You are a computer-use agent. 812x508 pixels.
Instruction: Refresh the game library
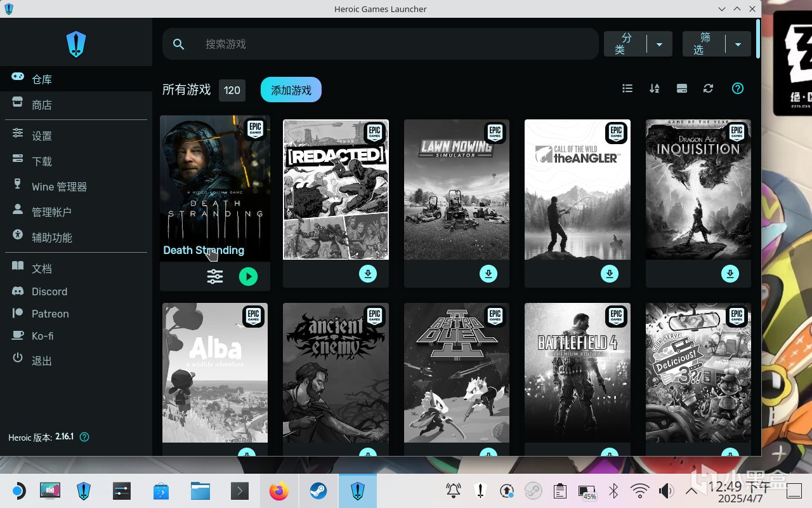(709, 88)
